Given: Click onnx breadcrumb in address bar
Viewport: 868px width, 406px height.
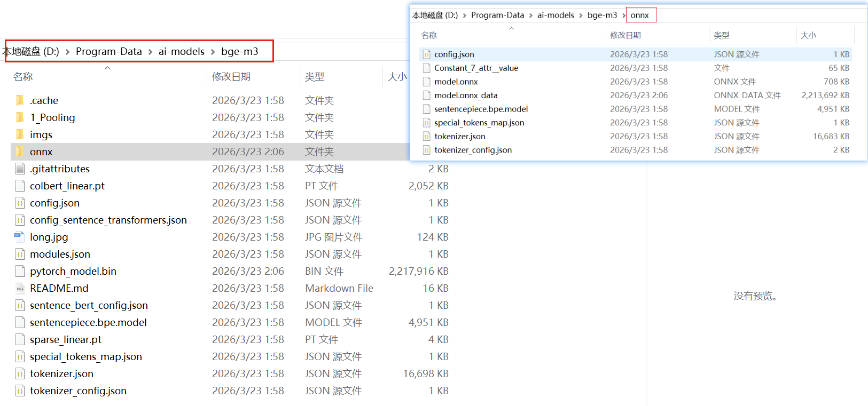Looking at the screenshot, I should [639, 15].
